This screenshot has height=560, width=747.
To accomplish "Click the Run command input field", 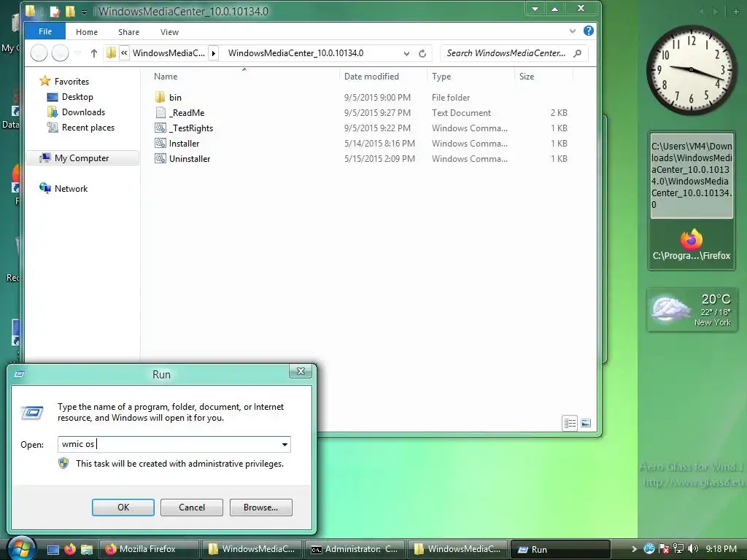I will pyautogui.click(x=169, y=444).
